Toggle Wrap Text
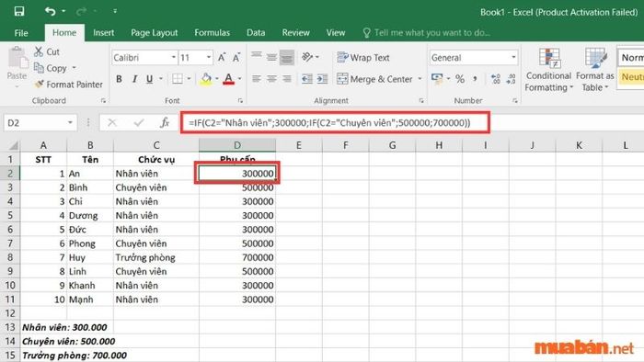This screenshot has height=362, width=644. 363,57
